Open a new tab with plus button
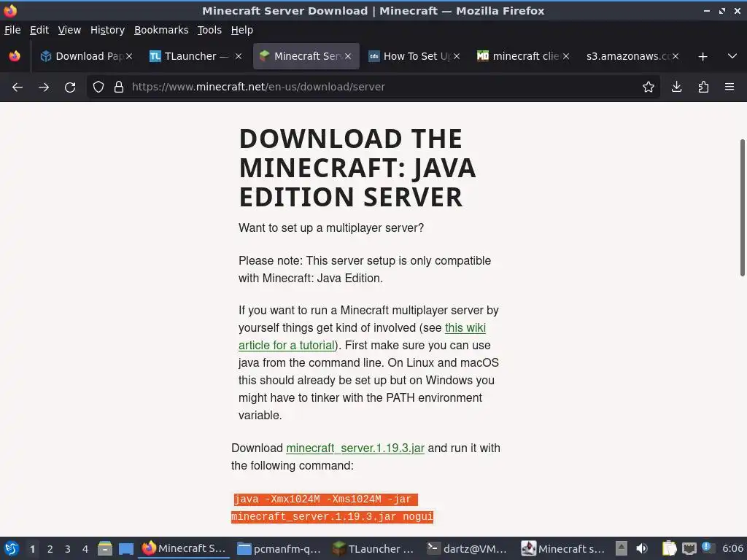 703,57
